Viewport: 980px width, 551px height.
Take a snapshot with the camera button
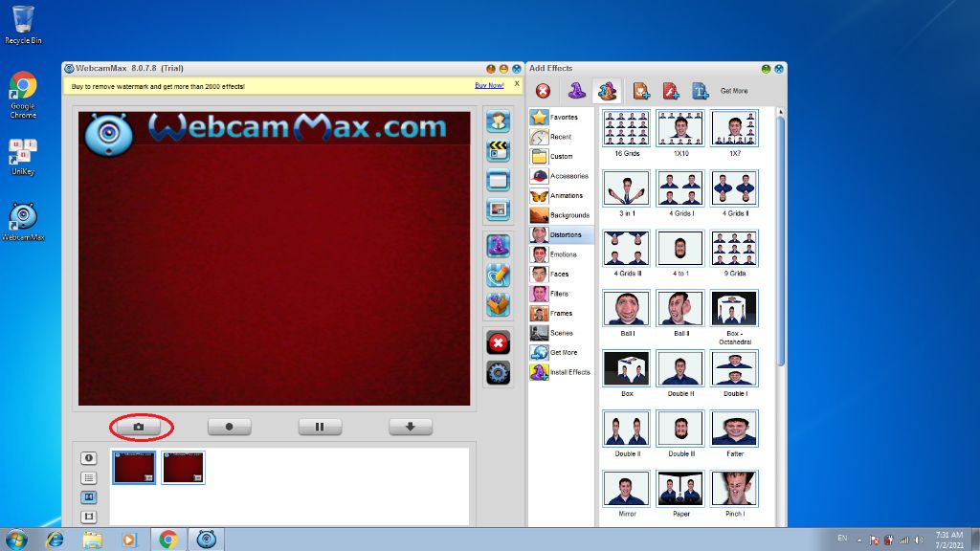point(139,427)
